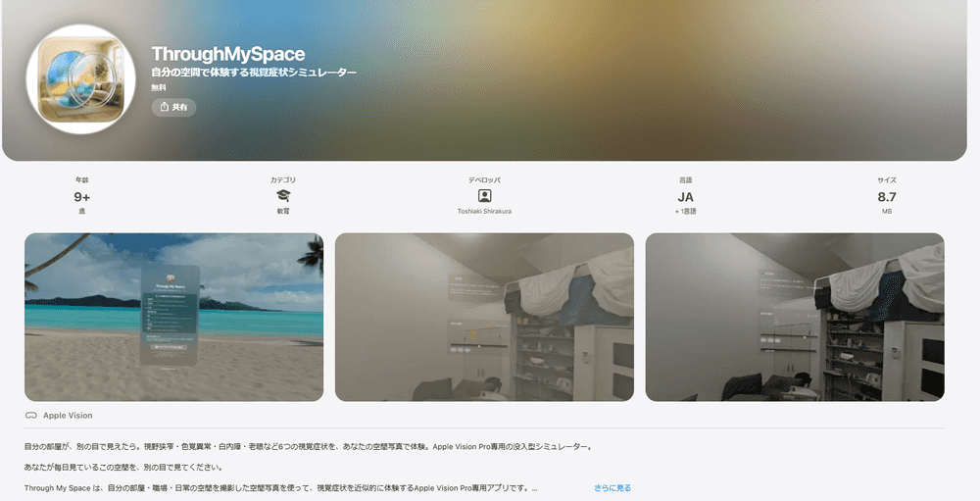Screen dimensions: 980x501
Task: Click the developer person icon
Action: (484, 196)
